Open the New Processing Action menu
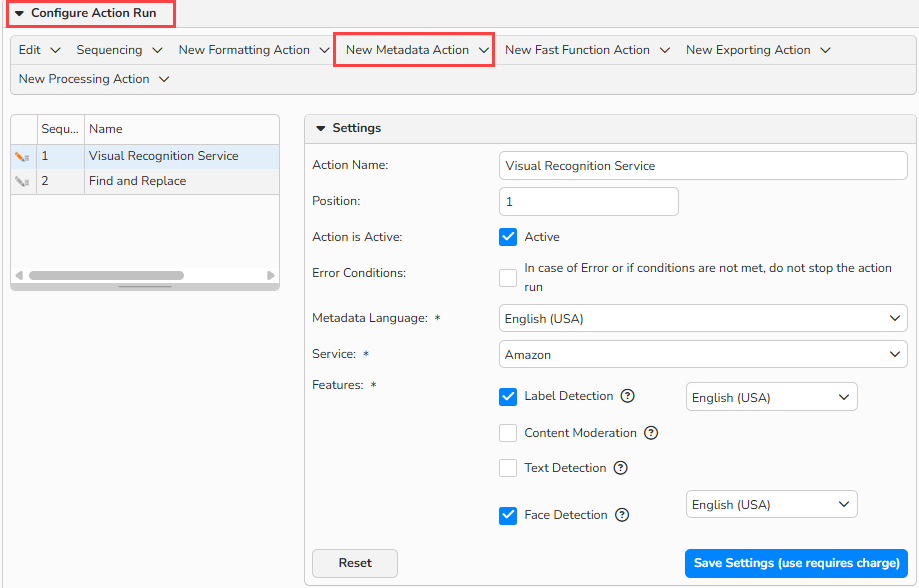 (x=94, y=79)
